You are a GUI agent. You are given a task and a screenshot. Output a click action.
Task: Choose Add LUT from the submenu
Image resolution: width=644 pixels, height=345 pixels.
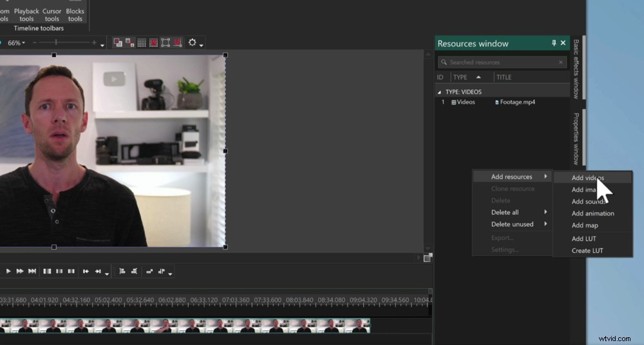[x=592, y=239]
